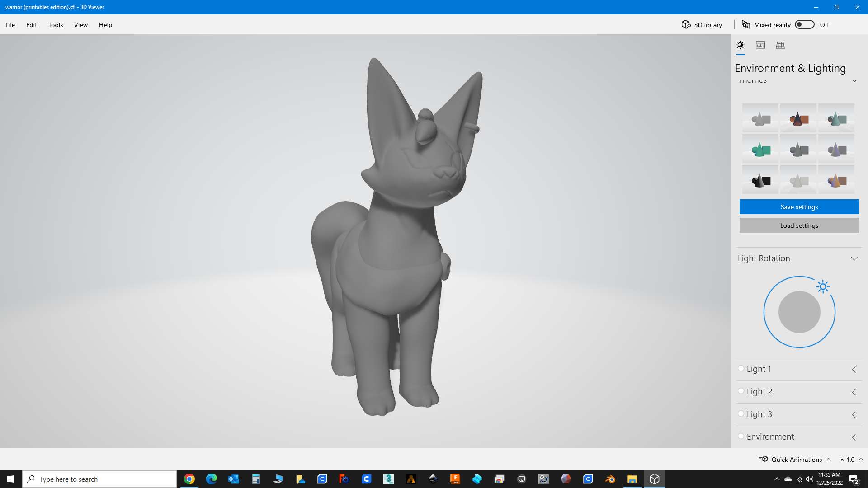Open the black icon with orange A
The image size is (868, 488).
411,479
